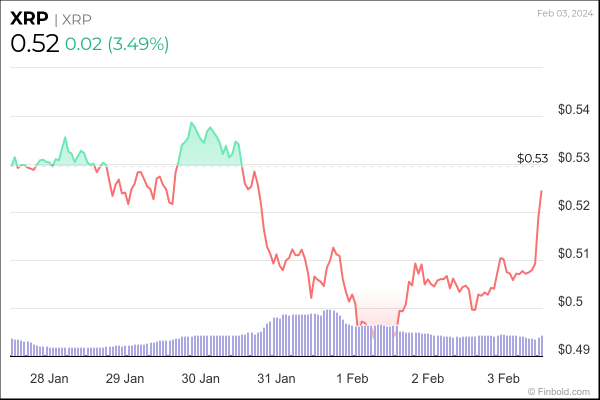Click the 0.52 current price value
The width and height of the screenshot is (600, 400).
point(33,44)
